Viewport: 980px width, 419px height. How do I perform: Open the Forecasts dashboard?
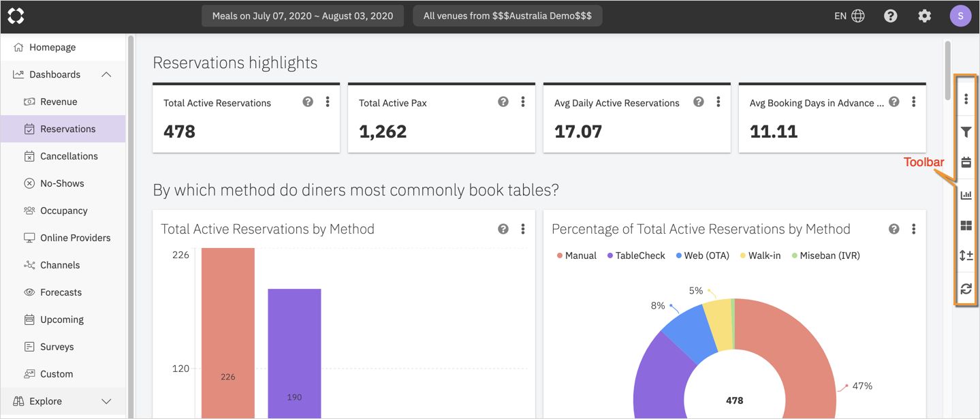click(63, 292)
